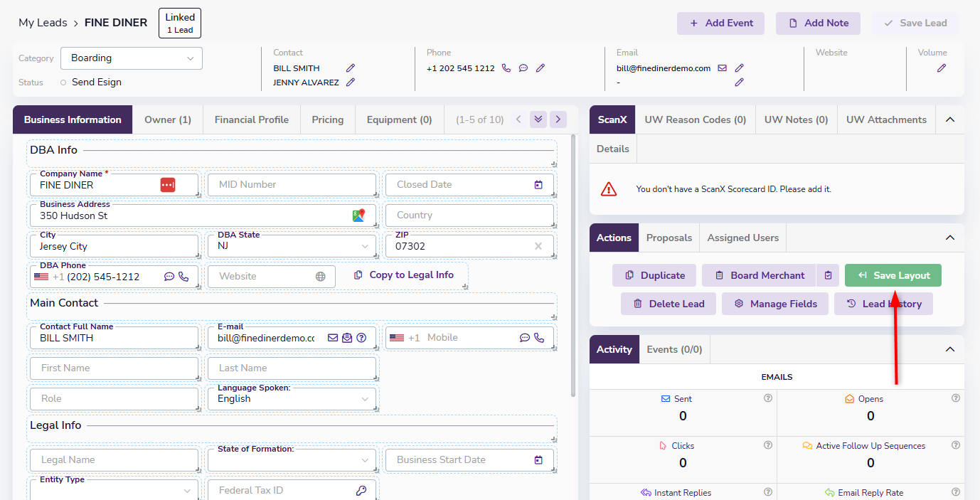Click the Add Event button

pos(721,23)
